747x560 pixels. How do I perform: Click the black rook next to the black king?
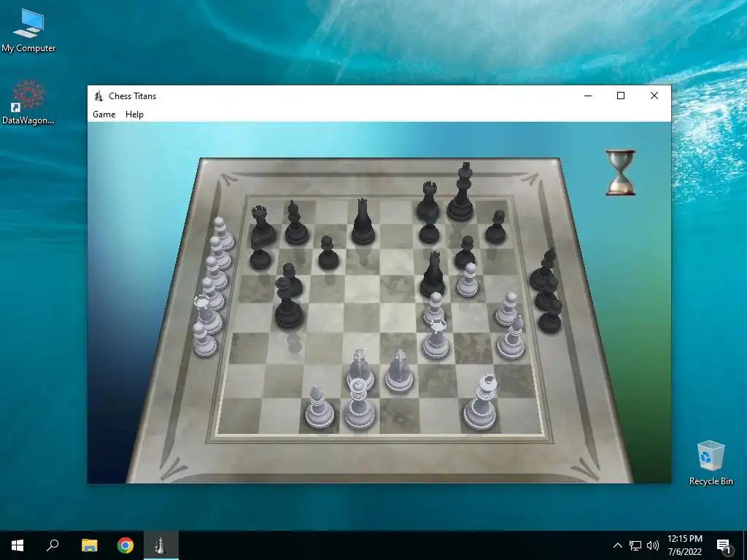(427, 201)
